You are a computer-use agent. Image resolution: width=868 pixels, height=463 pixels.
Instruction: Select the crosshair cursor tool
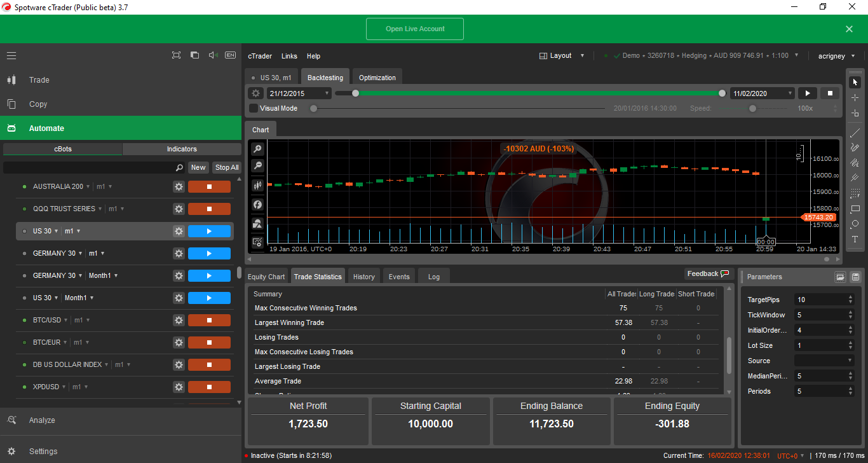click(855, 97)
